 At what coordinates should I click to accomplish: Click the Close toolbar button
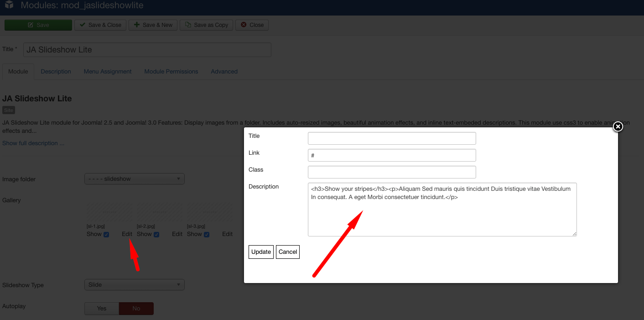click(x=252, y=25)
